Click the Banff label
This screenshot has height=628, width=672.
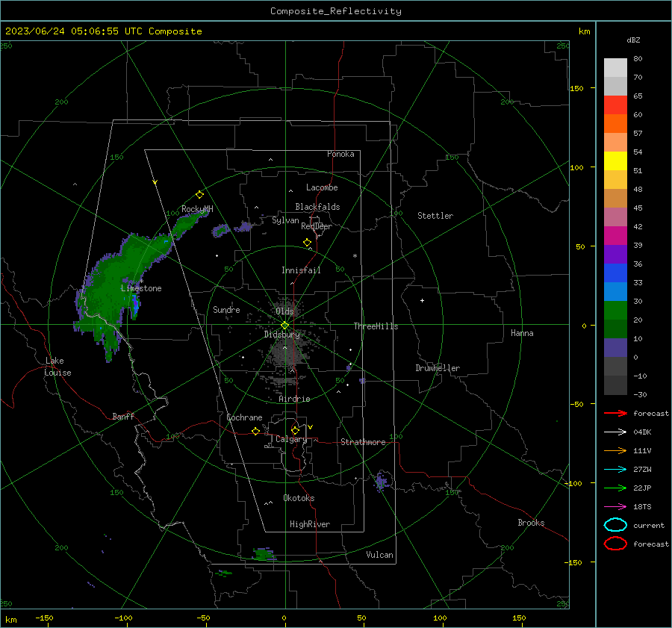point(123,416)
